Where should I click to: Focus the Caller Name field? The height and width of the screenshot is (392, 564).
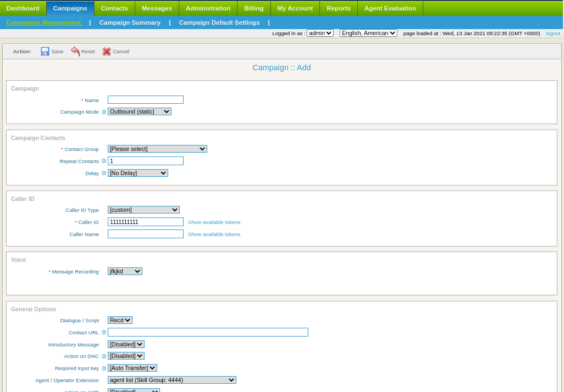point(146,234)
